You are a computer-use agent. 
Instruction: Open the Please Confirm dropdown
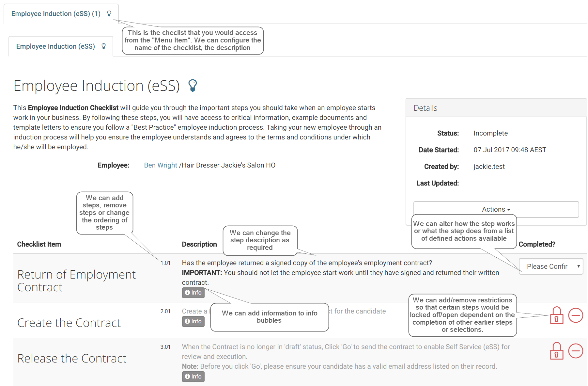(x=551, y=266)
